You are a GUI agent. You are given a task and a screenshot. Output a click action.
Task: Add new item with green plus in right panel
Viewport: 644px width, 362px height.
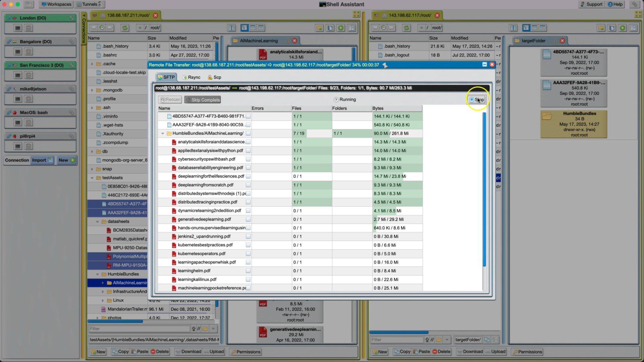(623, 28)
